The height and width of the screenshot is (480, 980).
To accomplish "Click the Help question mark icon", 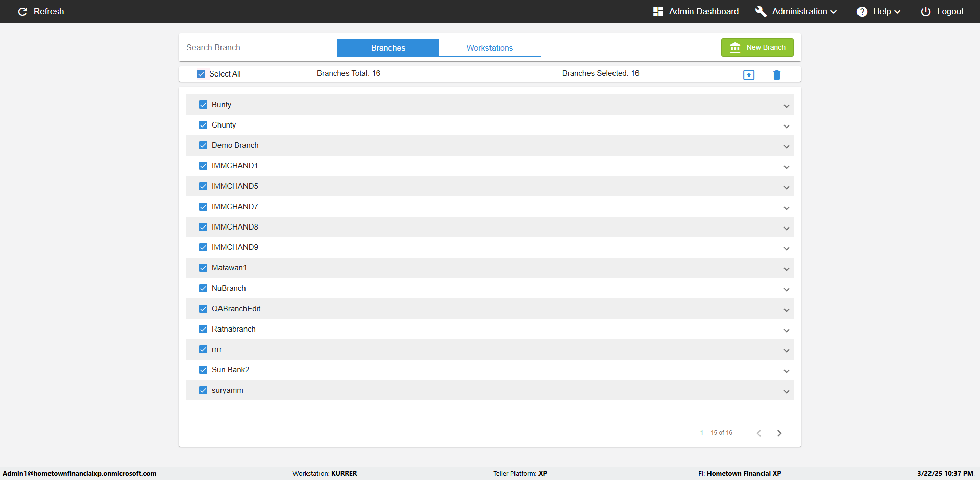I will 862,11.
